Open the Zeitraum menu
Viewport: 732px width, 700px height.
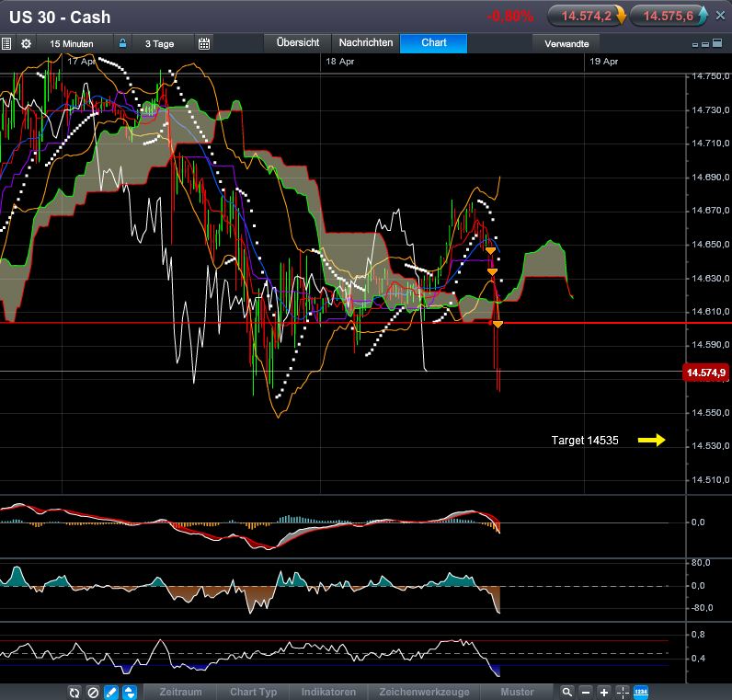180,692
